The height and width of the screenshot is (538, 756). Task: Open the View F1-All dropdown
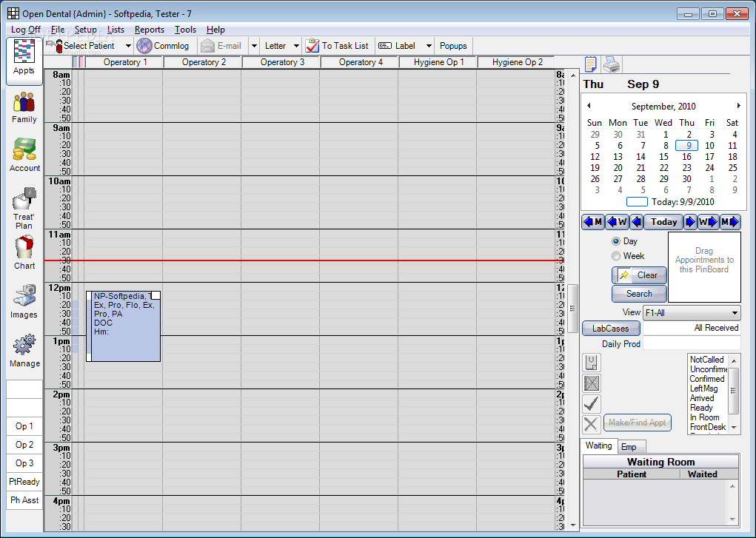692,313
